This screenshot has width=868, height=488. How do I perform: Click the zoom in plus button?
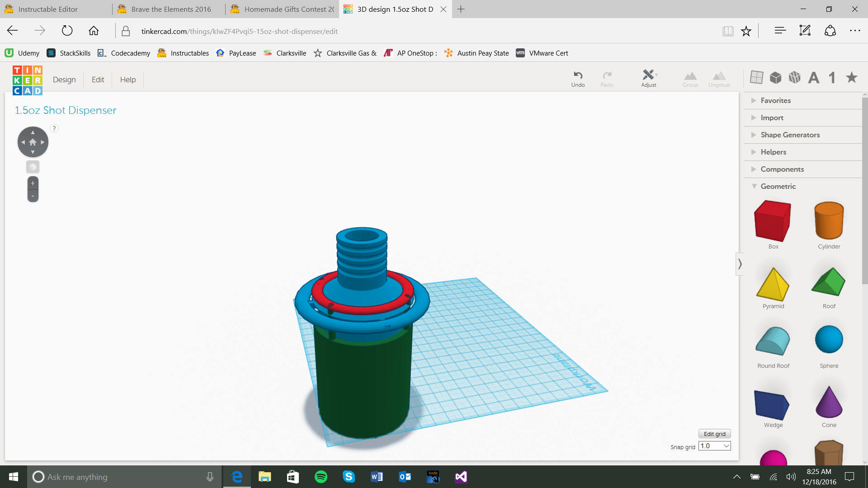tap(33, 183)
